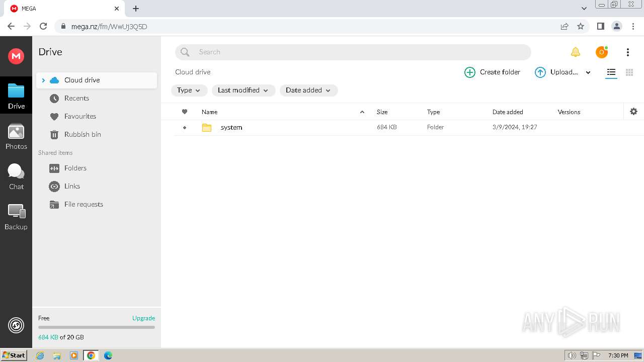
Task: Expand the Upload dropdown arrow
Action: pos(588,72)
